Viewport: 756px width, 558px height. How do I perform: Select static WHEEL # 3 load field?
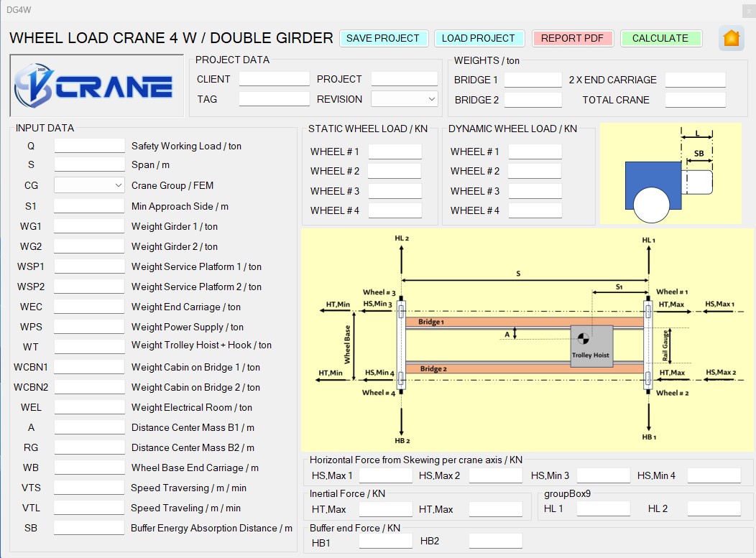click(395, 191)
